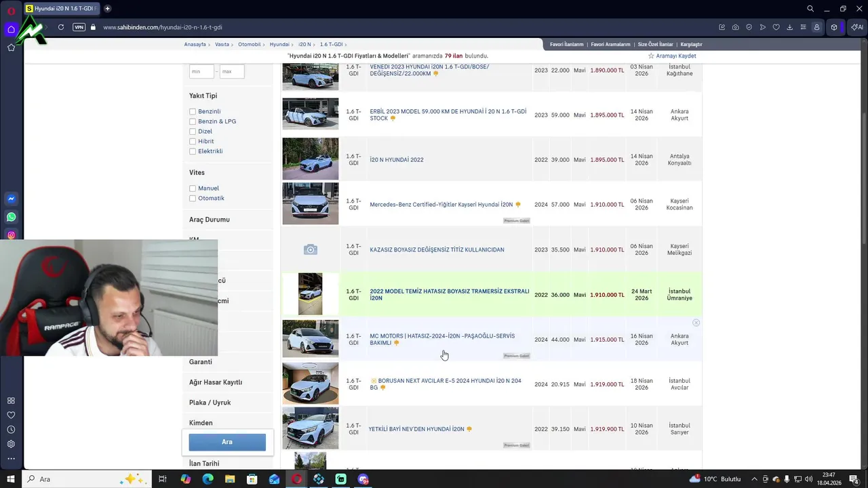The width and height of the screenshot is (868, 488).
Task: Open Otomobil breadcrumb link
Action: pos(250,44)
